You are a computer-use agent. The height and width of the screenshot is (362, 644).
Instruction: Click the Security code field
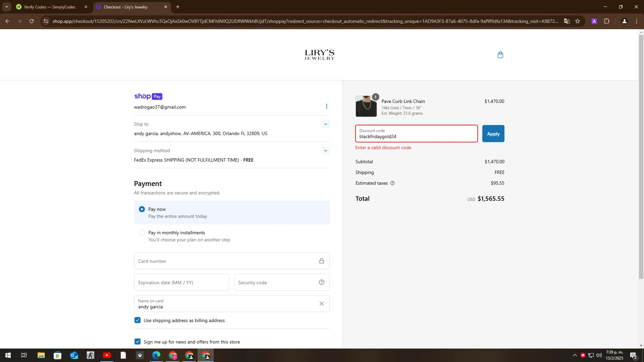[x=282, y=282]
